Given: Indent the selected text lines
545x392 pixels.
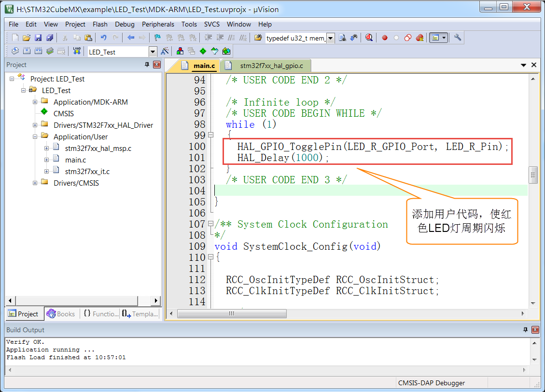Looking at the screenshot, I should point(208,38).
